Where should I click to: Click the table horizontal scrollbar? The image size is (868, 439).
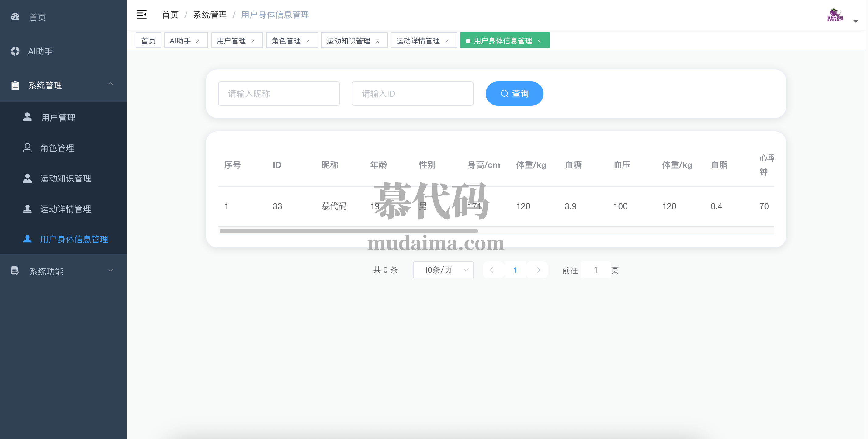349,231
